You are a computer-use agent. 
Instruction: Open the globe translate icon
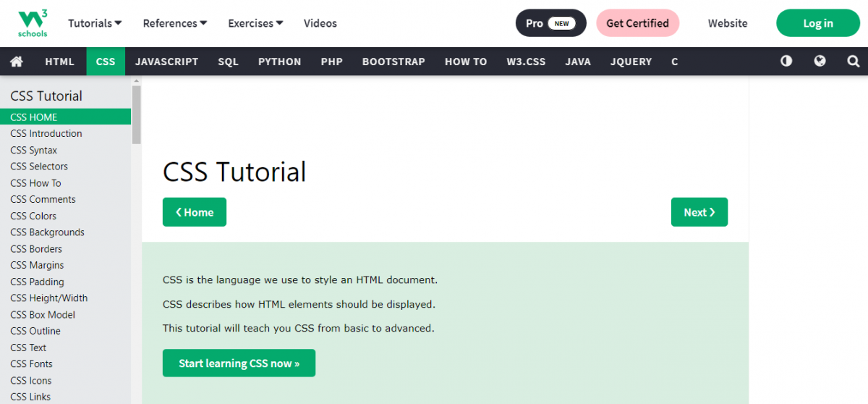pyautogui.click(x=820, y=62)
